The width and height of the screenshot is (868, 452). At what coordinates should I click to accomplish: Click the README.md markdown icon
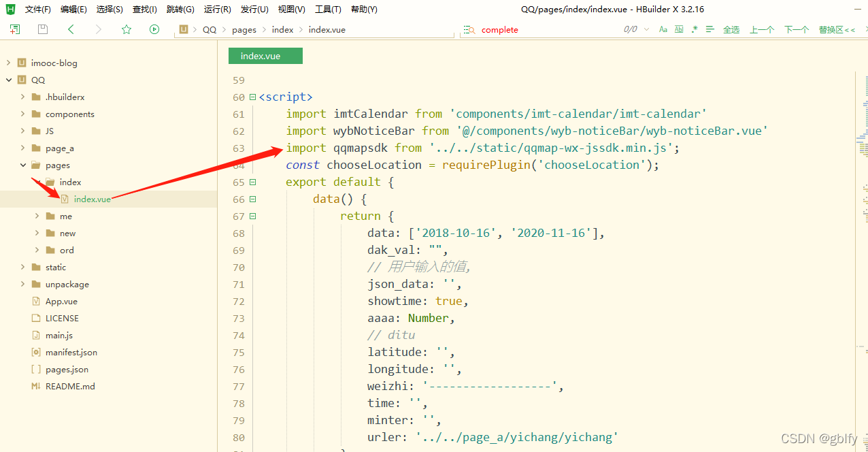pyautogui.click(x=36, y=386)
